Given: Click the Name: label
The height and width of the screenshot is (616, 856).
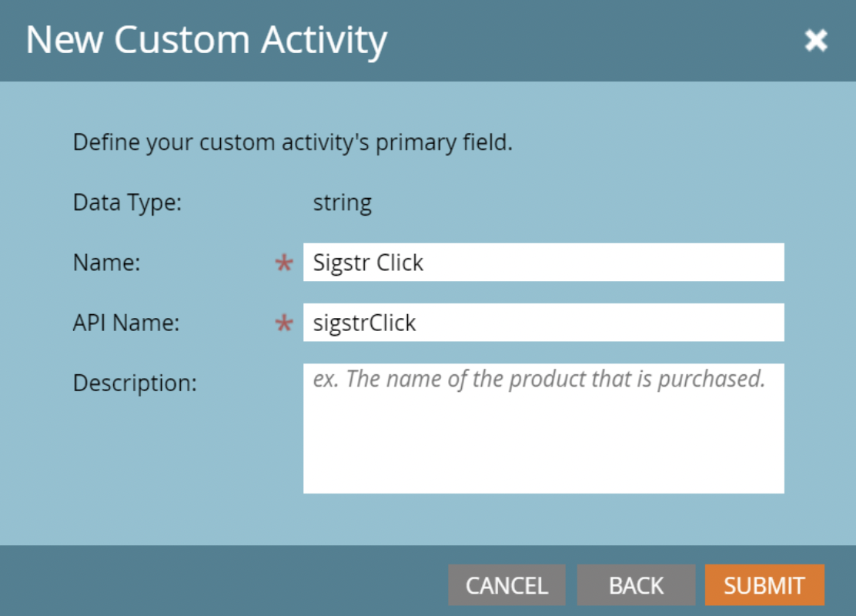Looking at the screenshot, I should [106, 263].
